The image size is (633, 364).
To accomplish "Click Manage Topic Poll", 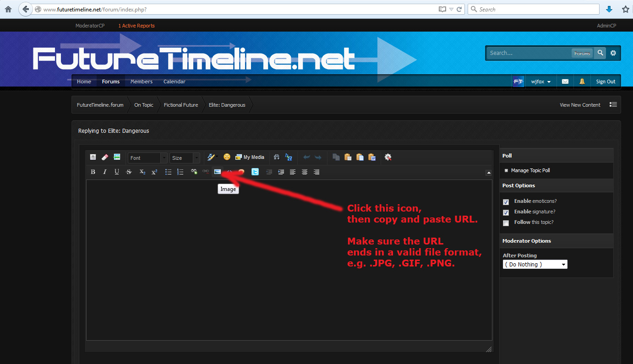I will pyautogui.click(x=530, y=170).
